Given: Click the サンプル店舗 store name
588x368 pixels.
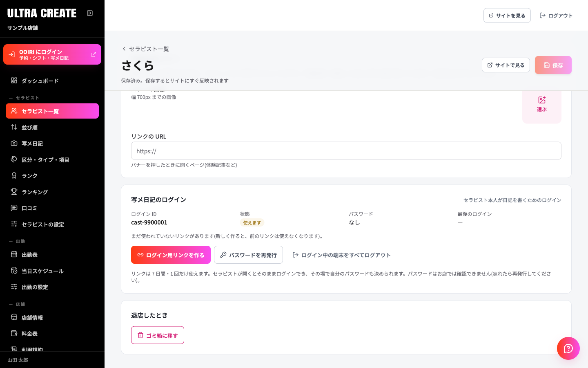Looking at the screenshot, I should click(x=22, y=28).
